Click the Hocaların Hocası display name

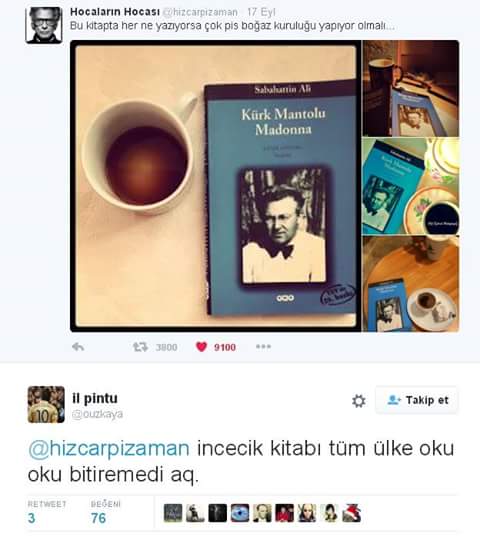click(x=115, y=12)
